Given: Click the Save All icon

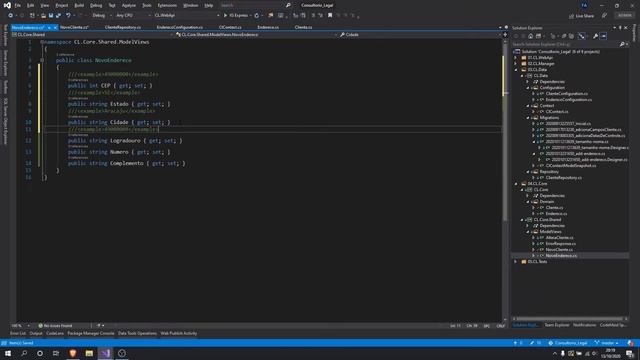Looking at the screenshot, I should pos(58,16).
